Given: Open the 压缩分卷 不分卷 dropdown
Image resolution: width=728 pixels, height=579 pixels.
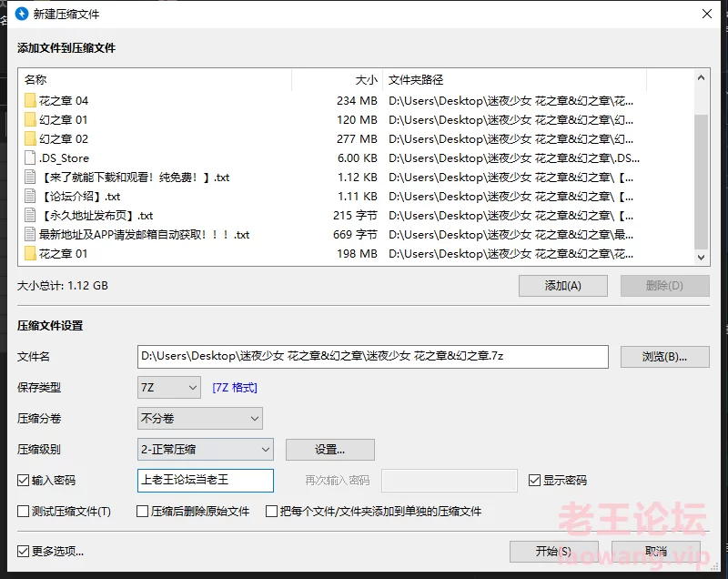Looking at the screenshot, I should pyautogui.click(x=199, y=419).
